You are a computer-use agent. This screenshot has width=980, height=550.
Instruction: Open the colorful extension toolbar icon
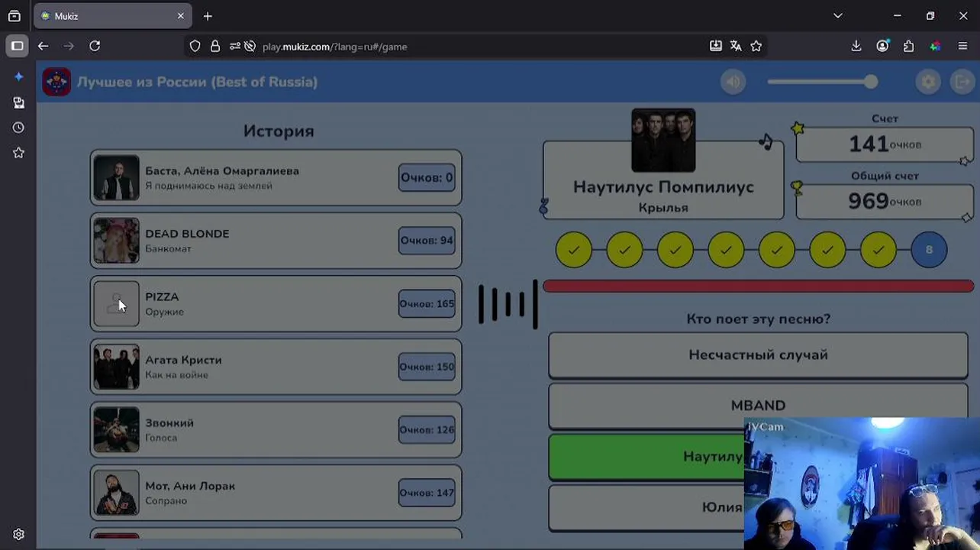[x=935, y=46]
